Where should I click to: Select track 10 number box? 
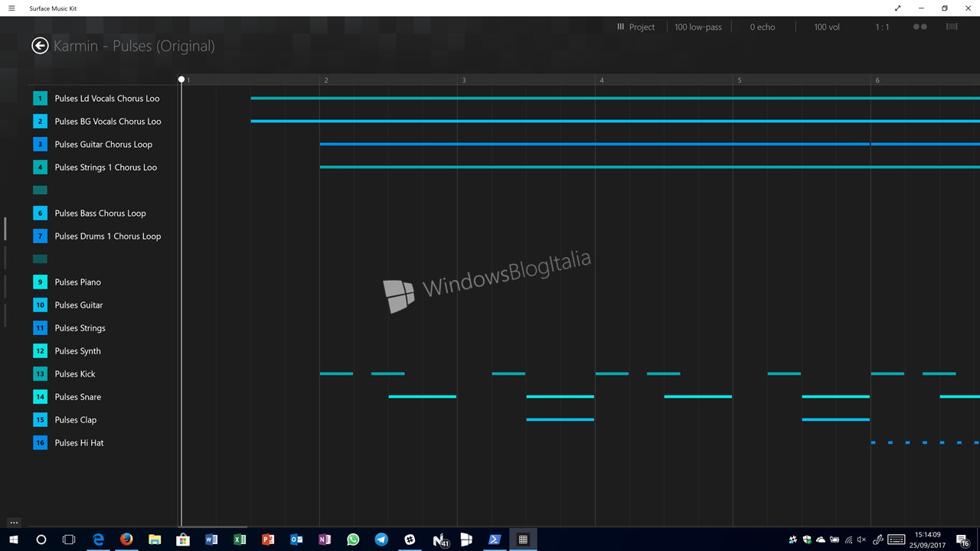coord(40,305)
